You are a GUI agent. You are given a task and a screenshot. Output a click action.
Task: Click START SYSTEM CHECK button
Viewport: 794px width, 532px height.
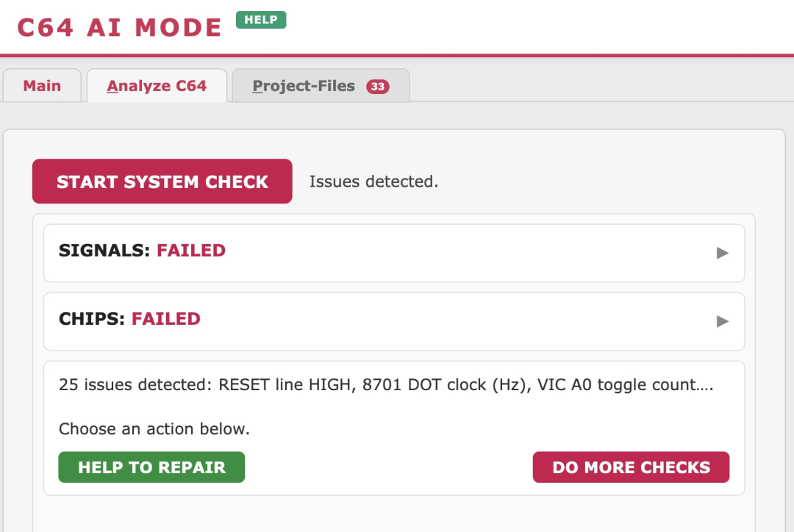tap(162, 181)
